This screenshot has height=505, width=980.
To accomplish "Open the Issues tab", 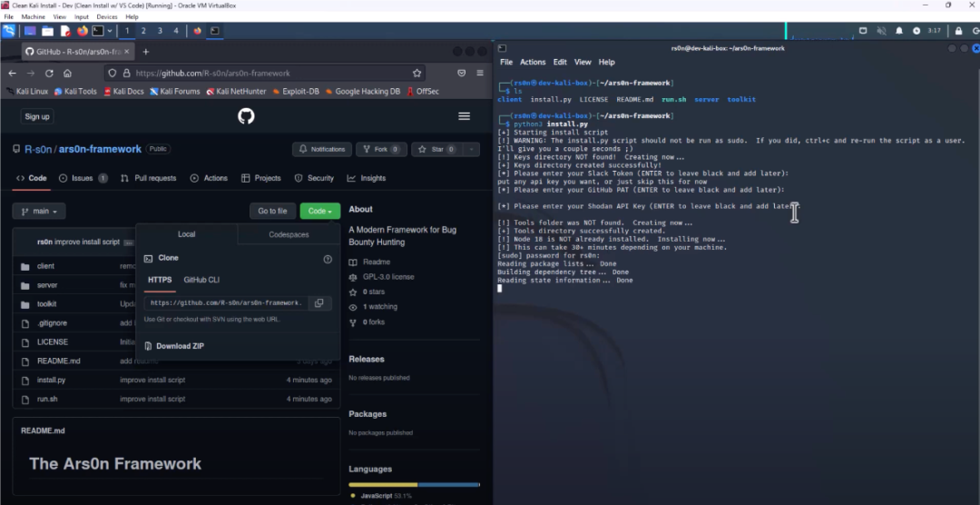I will point(83,178).
